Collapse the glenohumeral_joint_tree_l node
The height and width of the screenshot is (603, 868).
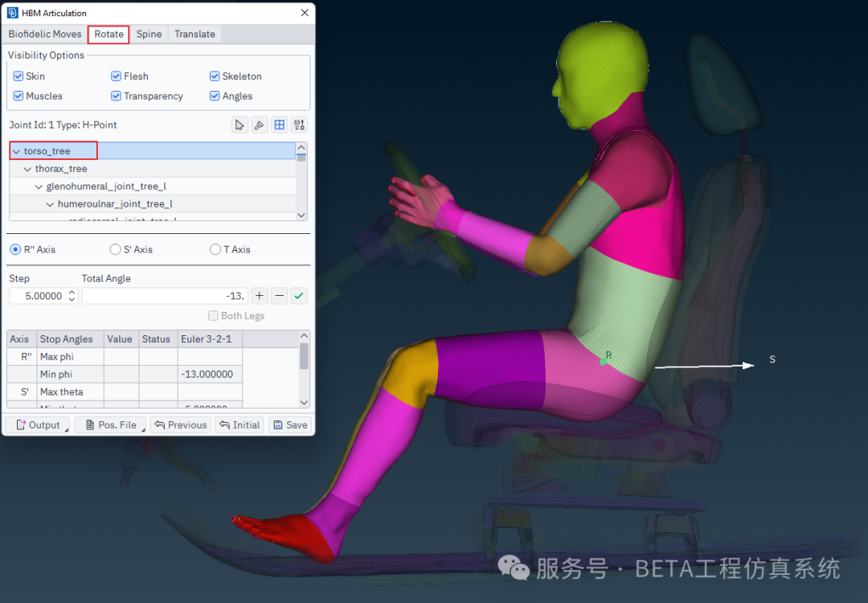point(39,187)
